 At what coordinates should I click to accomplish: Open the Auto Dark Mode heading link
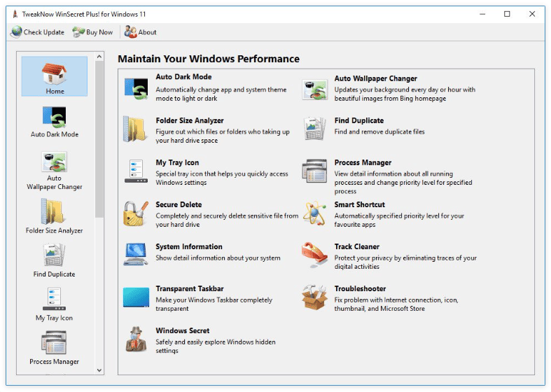(184, 76)
